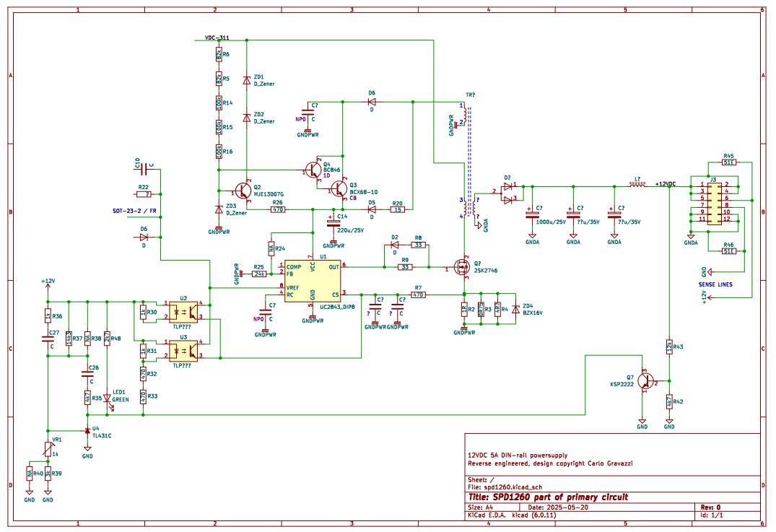Select the R37 14k3 resistor
Image resolution: width=776 pixels, height=532 pixels.
point(69,339)
